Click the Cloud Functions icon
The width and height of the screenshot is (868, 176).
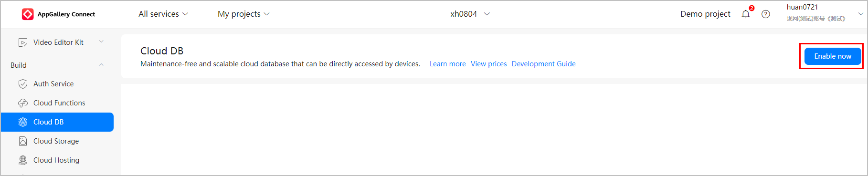click(22, 103)
